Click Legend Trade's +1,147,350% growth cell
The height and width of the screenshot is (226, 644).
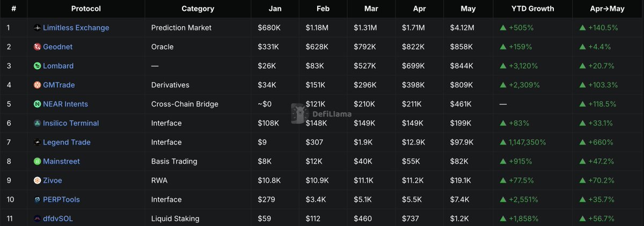click(523, 142)
